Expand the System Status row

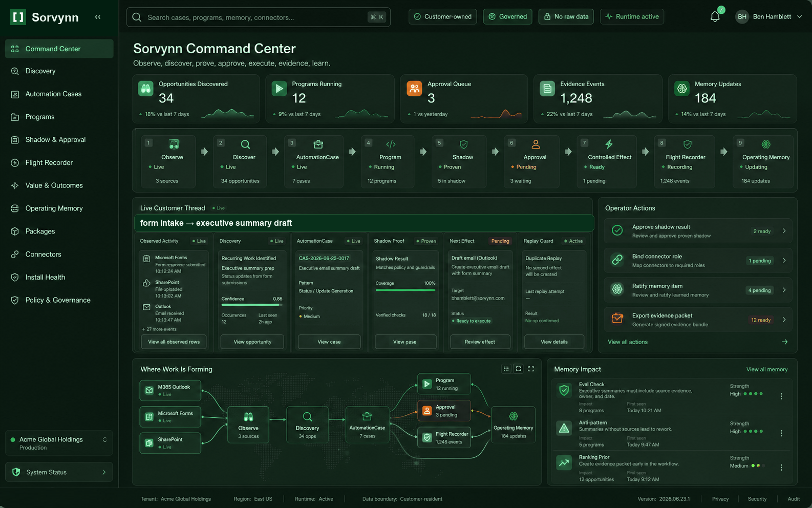[59, 472]
